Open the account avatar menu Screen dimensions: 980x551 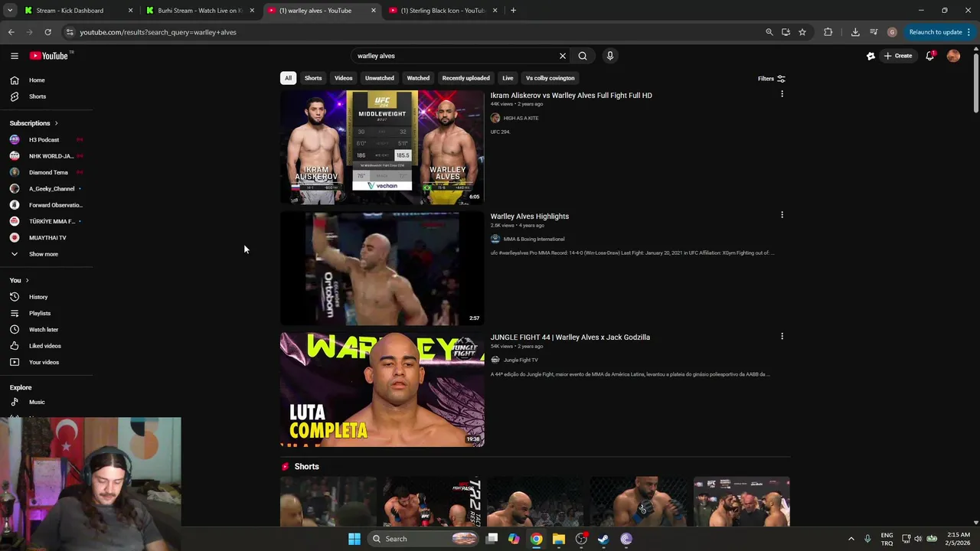pyautogui.click(x=953, y=56)
